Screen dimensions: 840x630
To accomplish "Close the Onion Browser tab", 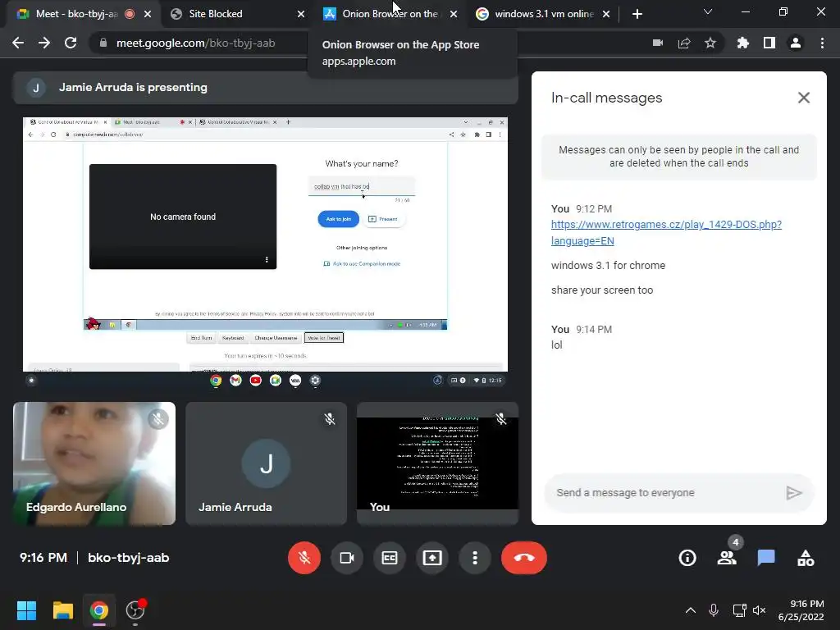I will click(x=454, y=14).
